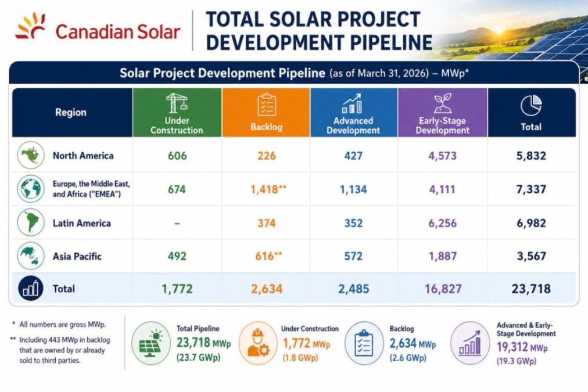
Task: Click the 'Including 443 MWp in backlog' footnote
Action: [64, 350]
